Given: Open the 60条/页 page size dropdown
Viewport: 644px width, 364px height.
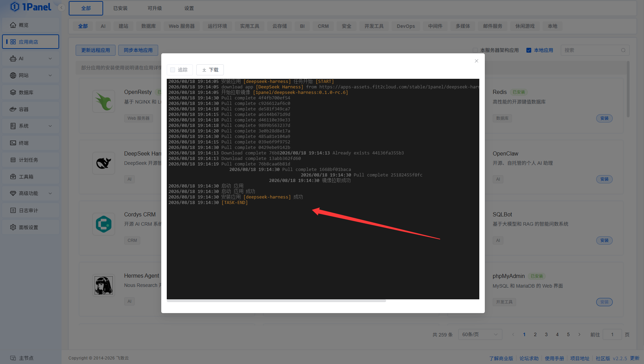Looking at the screenshot, I should pyautogui.click(x=480, y=334).
